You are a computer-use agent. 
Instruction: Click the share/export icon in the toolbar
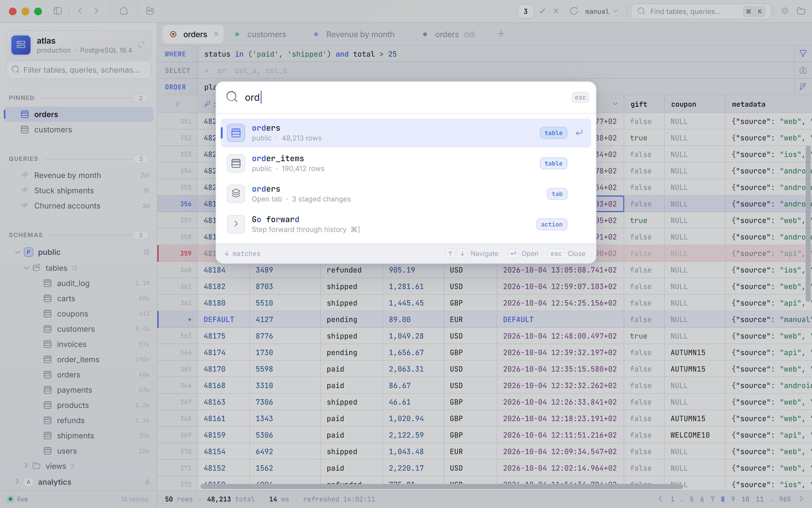point(150,11)
